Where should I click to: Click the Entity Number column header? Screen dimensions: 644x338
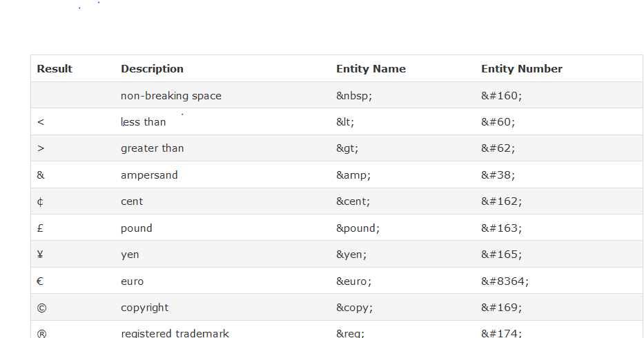click(521, 69)
